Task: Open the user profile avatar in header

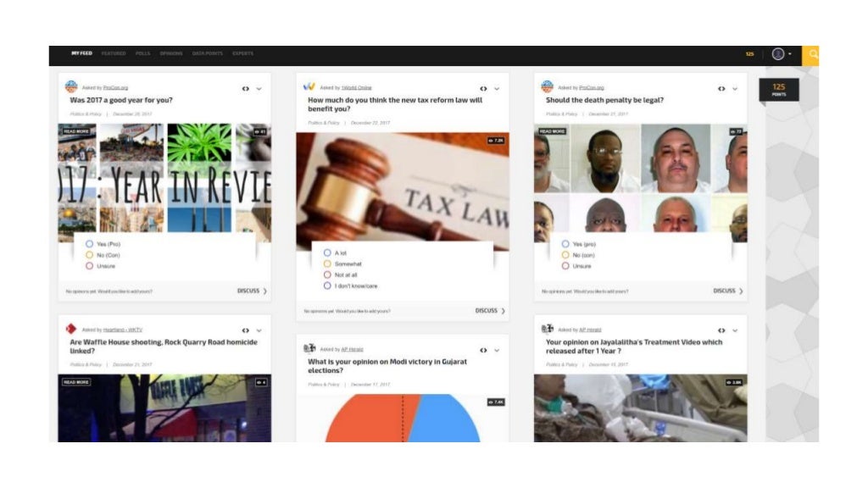Action: pyautogui.click(x=778, y=53)
